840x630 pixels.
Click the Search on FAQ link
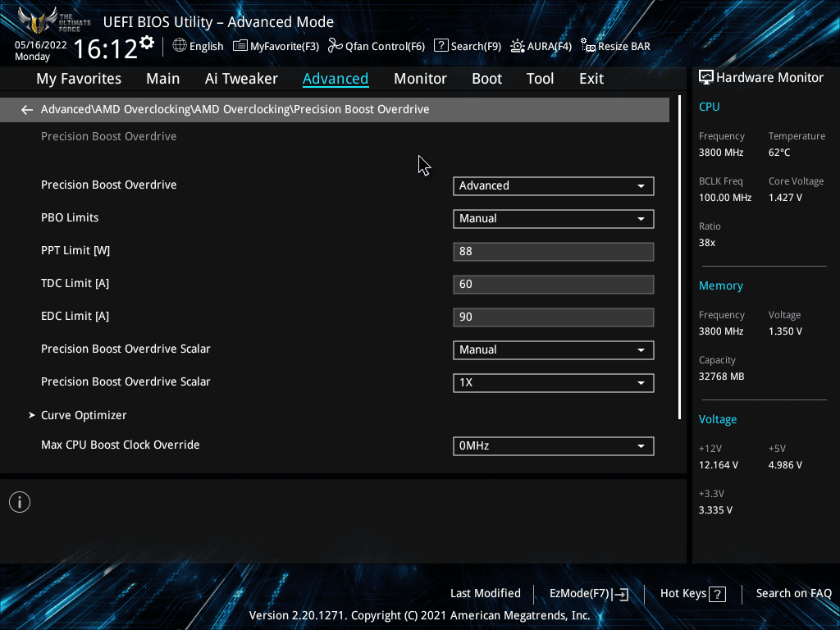793,594
